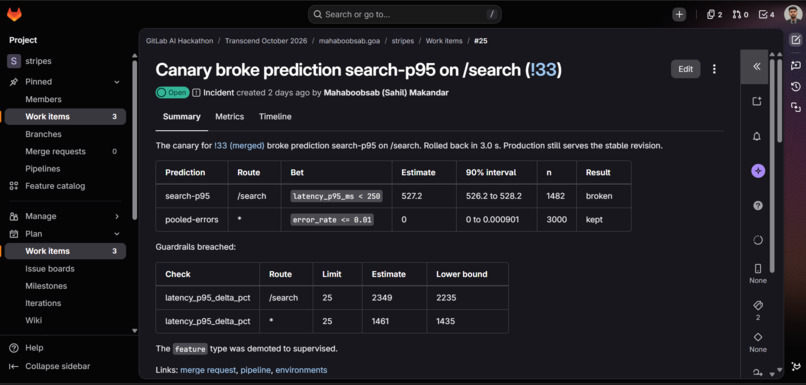Open the !33 (merged) link in summary

tap(240, 146)
